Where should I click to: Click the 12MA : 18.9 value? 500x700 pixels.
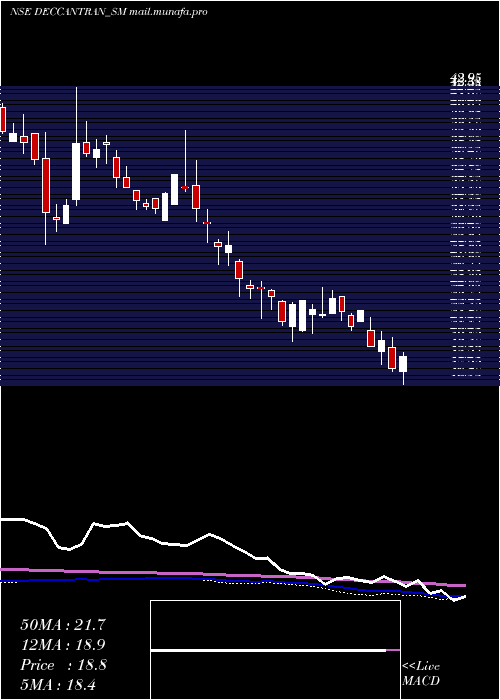(x=63, y=645)
